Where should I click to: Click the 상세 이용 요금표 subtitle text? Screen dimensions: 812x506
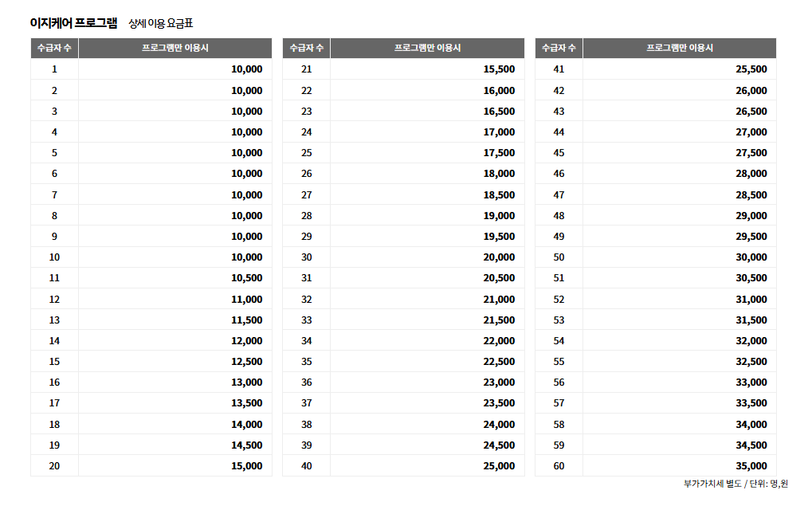click(x=161, y=24)
